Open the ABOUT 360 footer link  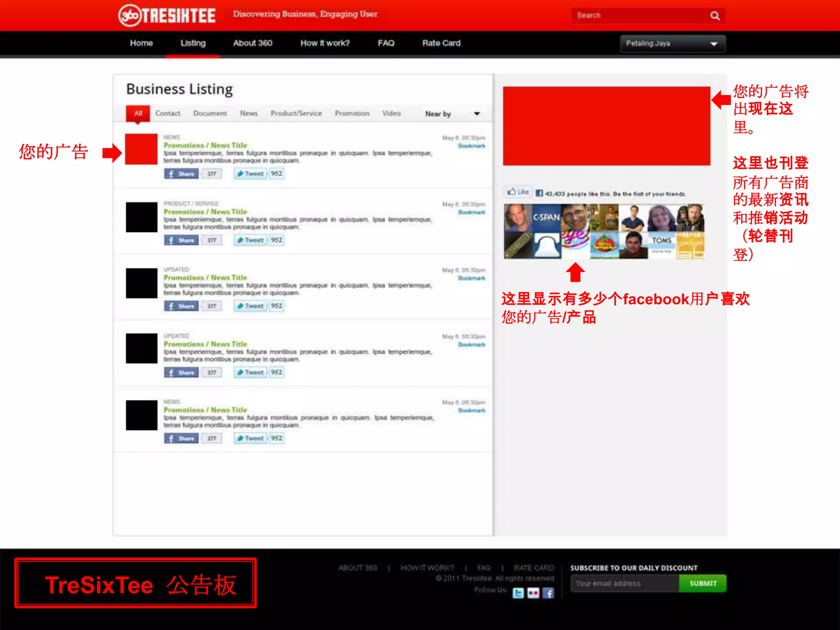358,568
